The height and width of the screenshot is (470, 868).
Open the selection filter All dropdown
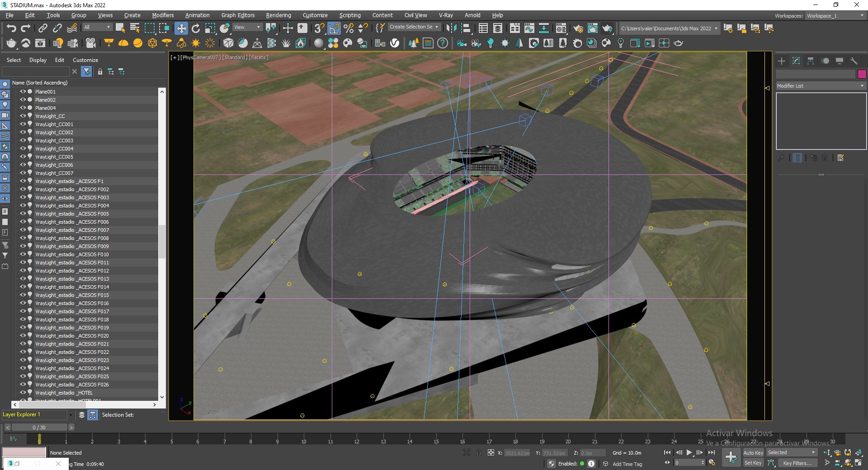click(97, 27)
